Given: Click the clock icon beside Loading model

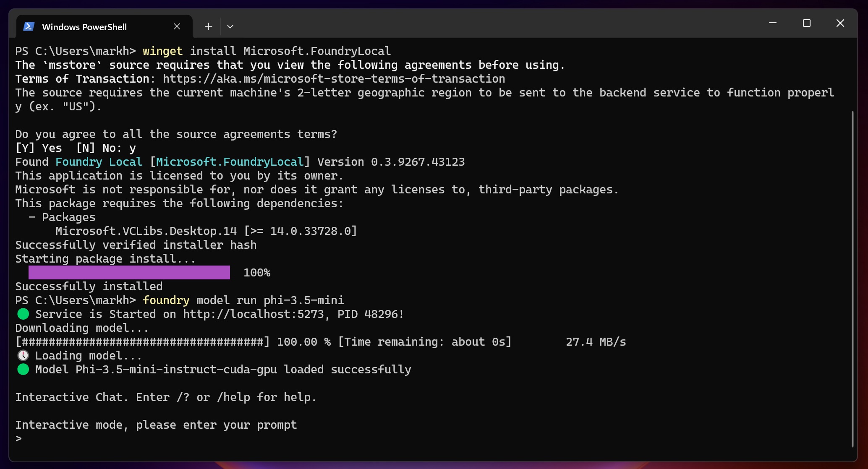Looking at the screenshot, I should point(23,356).
